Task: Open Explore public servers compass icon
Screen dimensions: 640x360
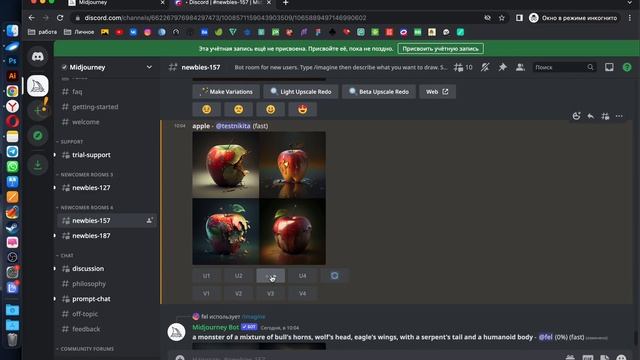Action: pyautogui.click(x=38, y=136)
